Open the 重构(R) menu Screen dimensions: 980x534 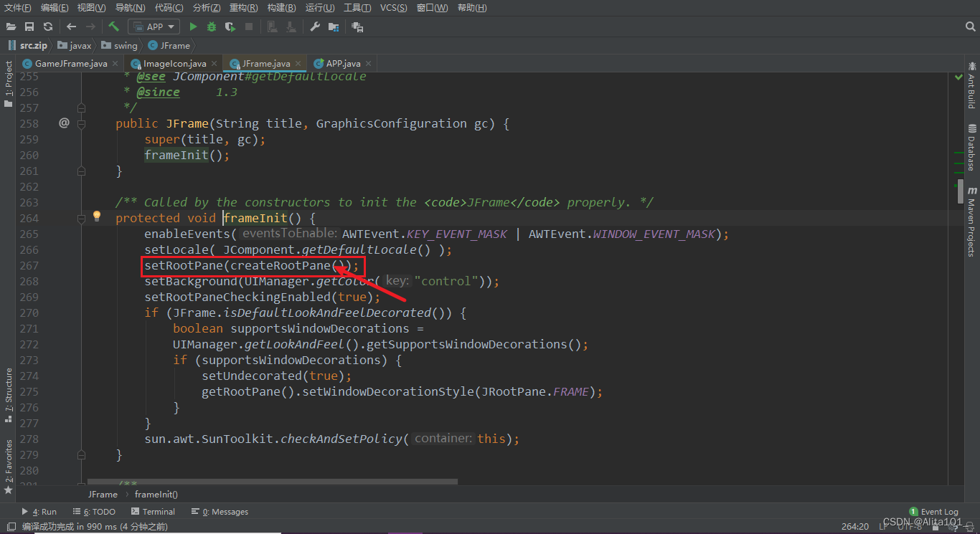[244, 7]
